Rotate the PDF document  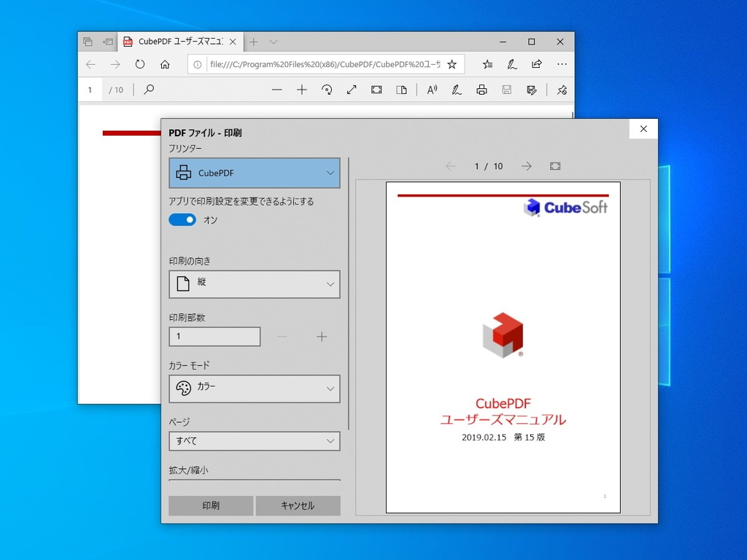(x=326, y=89)
